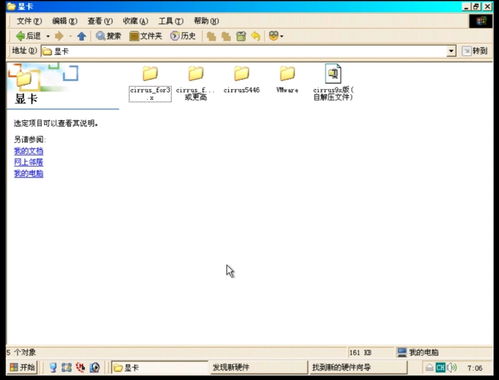This screenshot has width=499, height=380.
Task: Click the Start (开始) button
Action: [x=22, y=367]
